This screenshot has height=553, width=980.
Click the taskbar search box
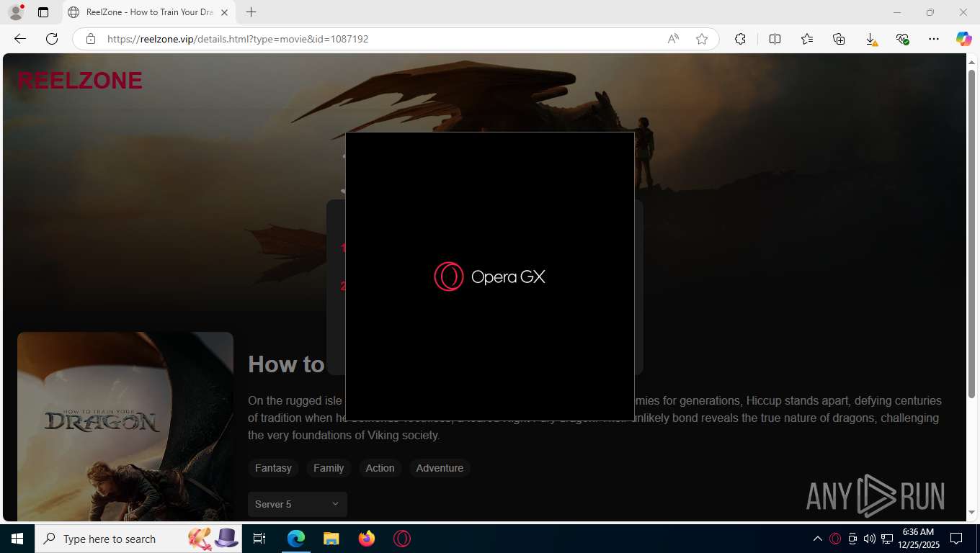[138, 539]
